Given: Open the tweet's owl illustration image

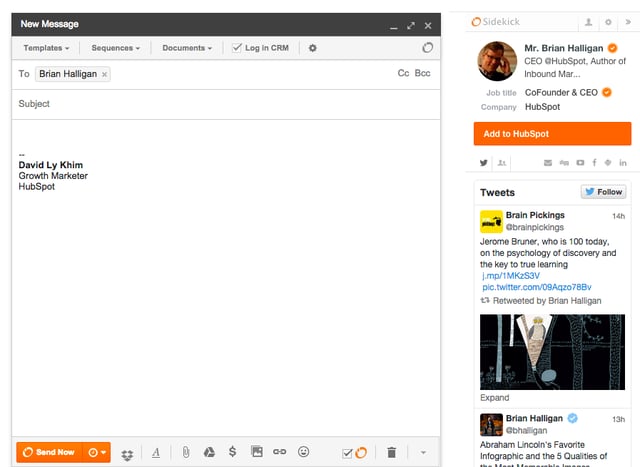Looking at the screenshot, I should (x=552, y=352).
